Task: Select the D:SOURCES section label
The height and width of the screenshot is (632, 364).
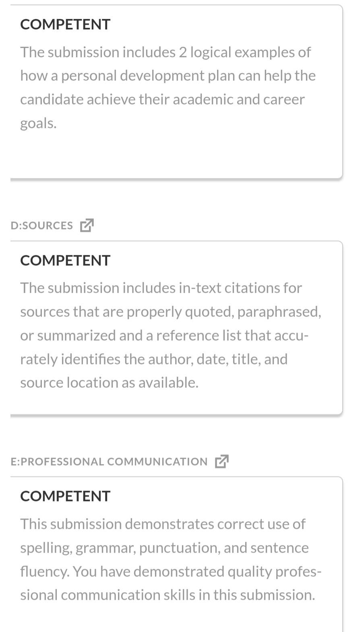Action: pyautogui.click(x=42, y=226)
